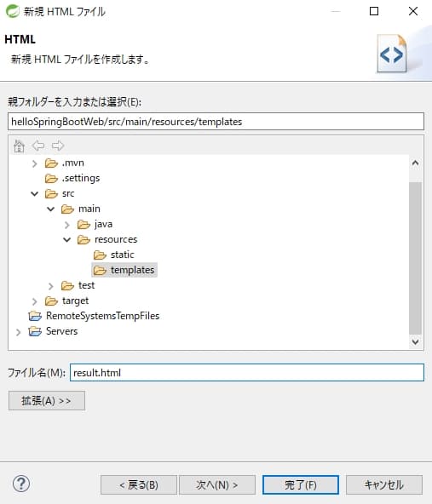
Task: Expand the target folder
Action: [34, 301]
